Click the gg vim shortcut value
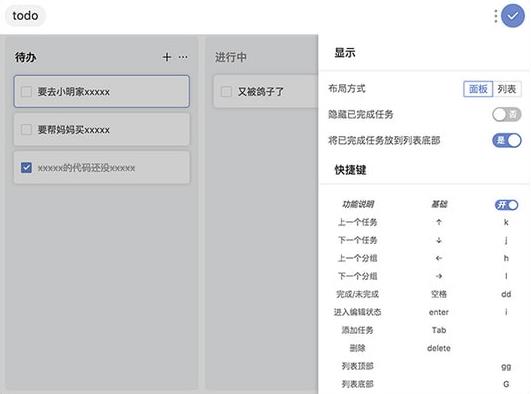This screenshot has width=531, height=394. 506,367
